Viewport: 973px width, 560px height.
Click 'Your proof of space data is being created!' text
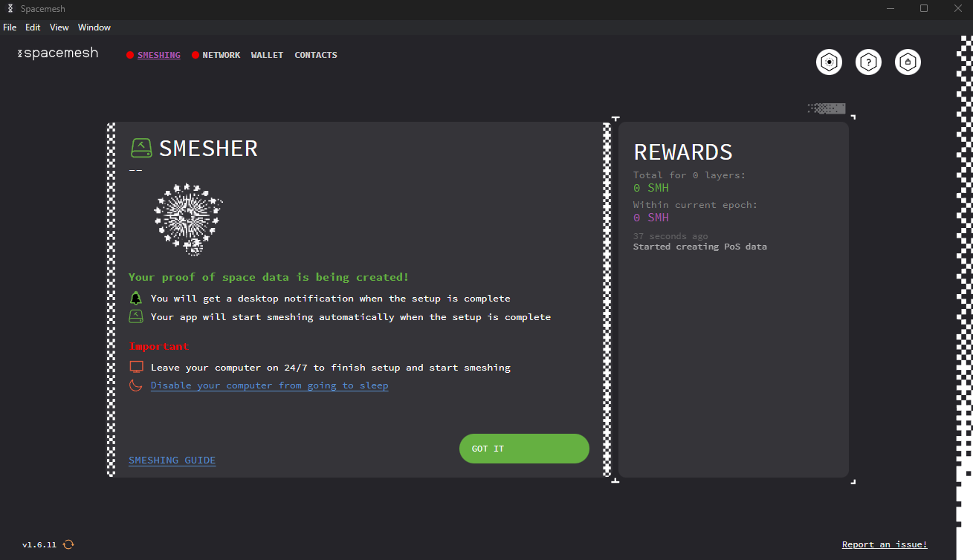pyautogui.click(x=268, y=277)
